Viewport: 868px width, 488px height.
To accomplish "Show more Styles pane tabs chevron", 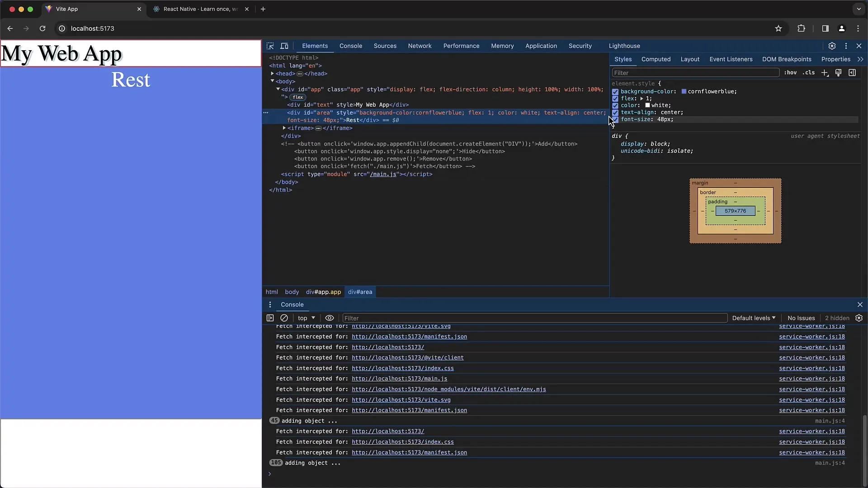I will pyautogui.click(x=860, y=59).
